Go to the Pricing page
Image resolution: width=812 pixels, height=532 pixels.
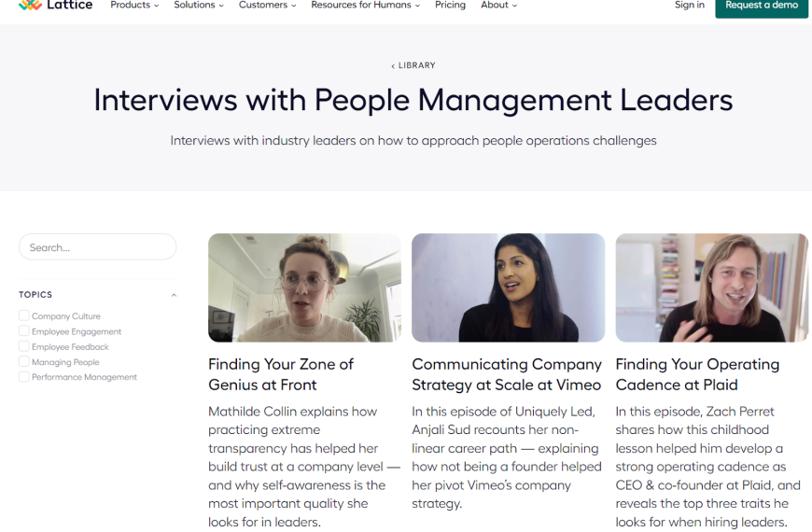click(x=450, y=6)
